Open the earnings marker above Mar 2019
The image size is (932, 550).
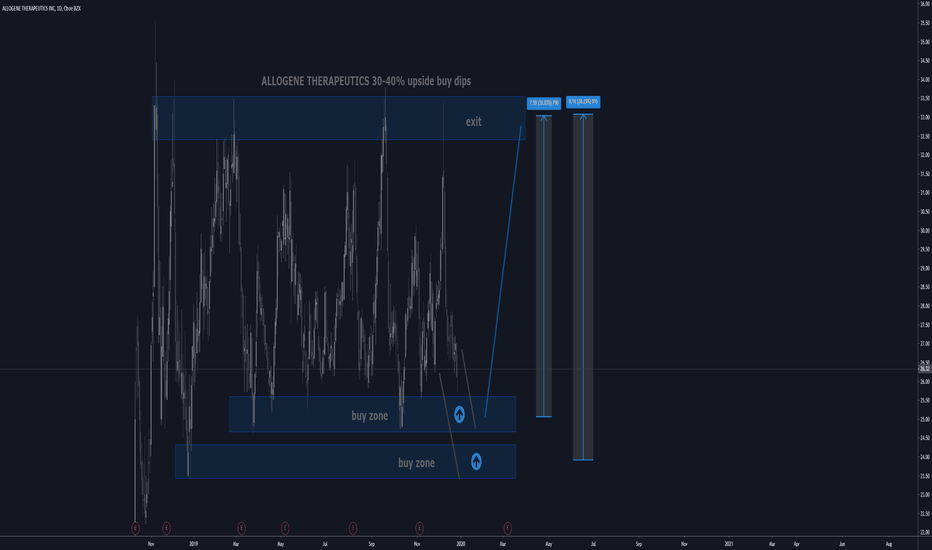(241, 527)
